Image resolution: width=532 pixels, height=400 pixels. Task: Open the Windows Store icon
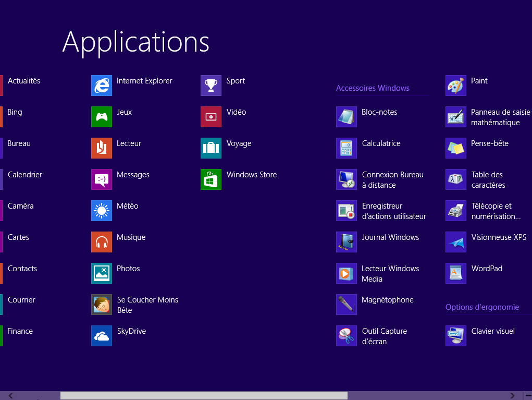pos(211,179)
